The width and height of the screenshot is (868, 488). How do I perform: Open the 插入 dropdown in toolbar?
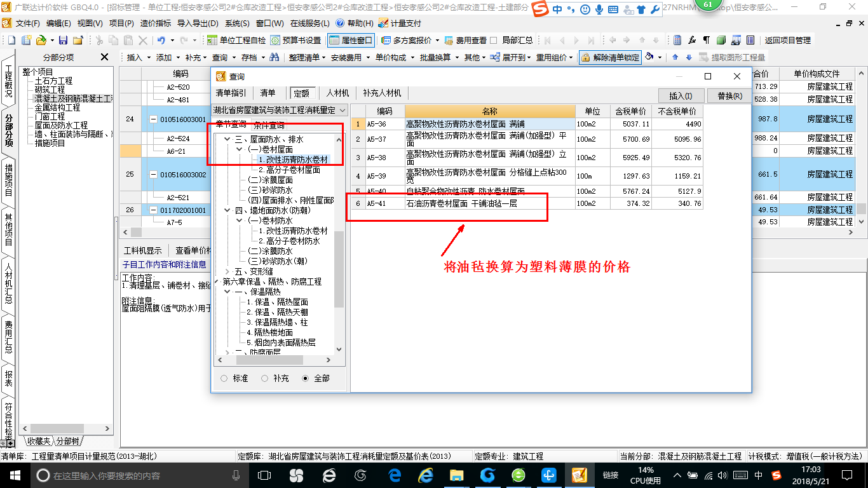pyautogui.click(x=138, y=57)
